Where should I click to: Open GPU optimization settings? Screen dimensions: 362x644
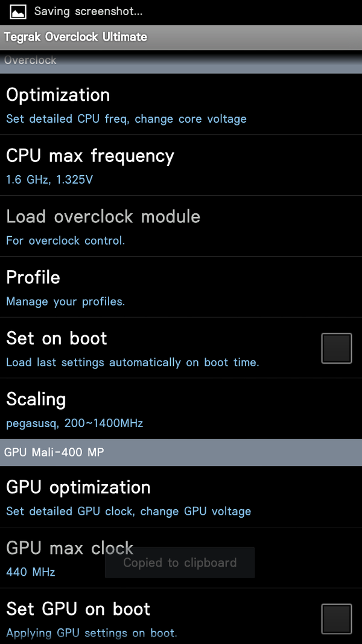(181, 497)
